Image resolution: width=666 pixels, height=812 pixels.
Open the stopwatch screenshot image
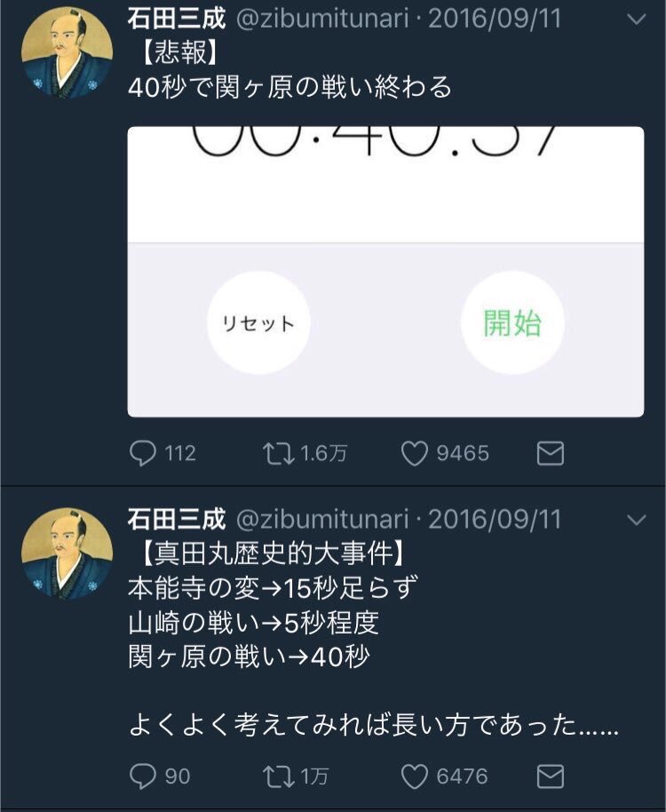tap(385, 271)
